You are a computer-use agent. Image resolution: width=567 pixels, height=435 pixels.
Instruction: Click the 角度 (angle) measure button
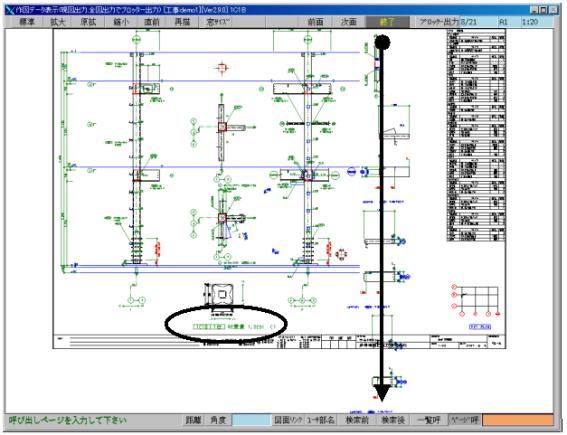click(x=218, y=420)
